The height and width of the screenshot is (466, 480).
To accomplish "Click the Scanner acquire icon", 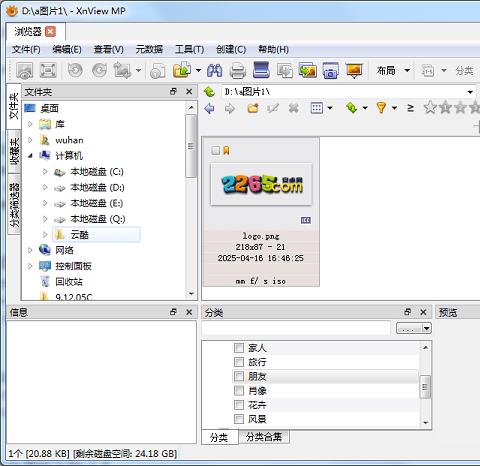I will [x=261, y=70].
